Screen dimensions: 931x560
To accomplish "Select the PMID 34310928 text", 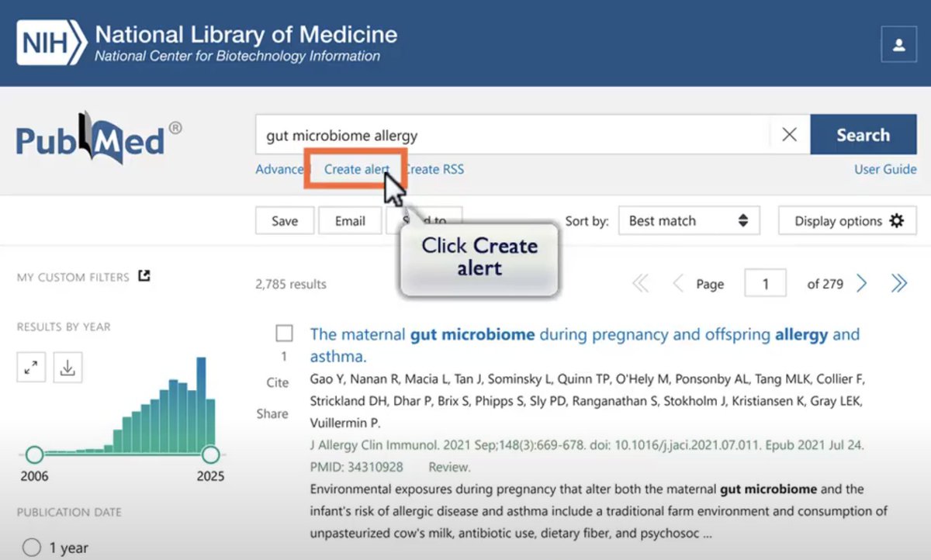I will [356, 467].
